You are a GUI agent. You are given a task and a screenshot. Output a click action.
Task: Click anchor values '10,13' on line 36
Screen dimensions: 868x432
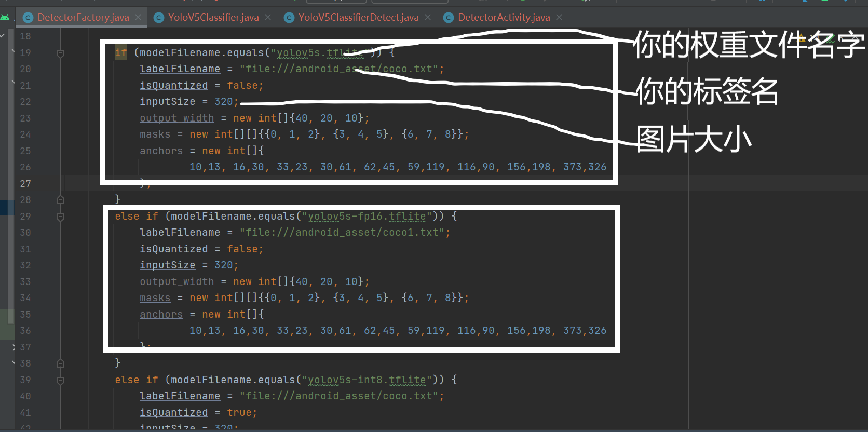pos(205,331)
